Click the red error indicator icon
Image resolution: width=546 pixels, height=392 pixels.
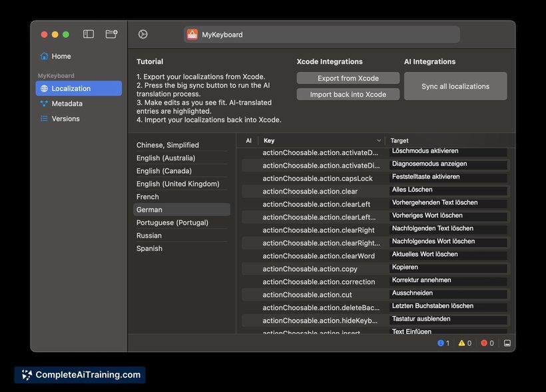484,343
